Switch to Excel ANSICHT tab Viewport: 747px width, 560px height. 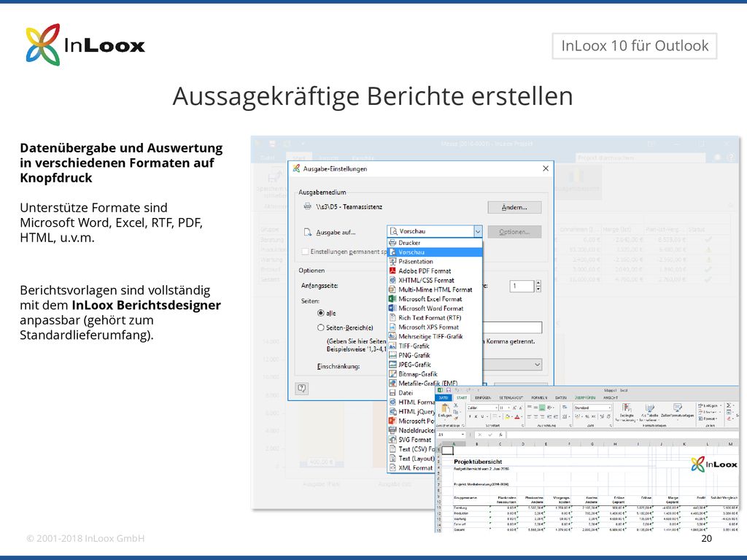click(611, 397)
